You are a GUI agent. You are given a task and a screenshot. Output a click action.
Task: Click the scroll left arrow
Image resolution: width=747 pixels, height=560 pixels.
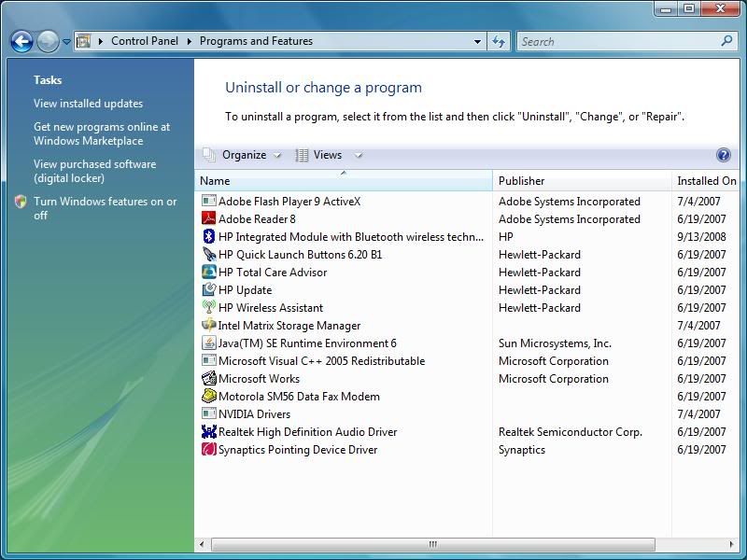click(x=202, y=544)
